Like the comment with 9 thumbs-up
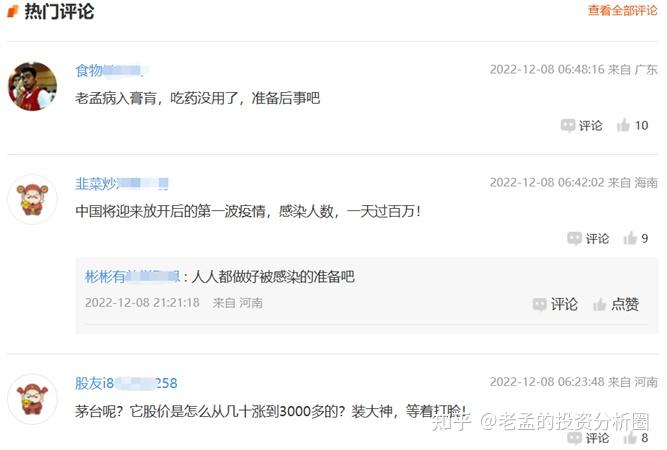667x450 pixels. (630, 239)
